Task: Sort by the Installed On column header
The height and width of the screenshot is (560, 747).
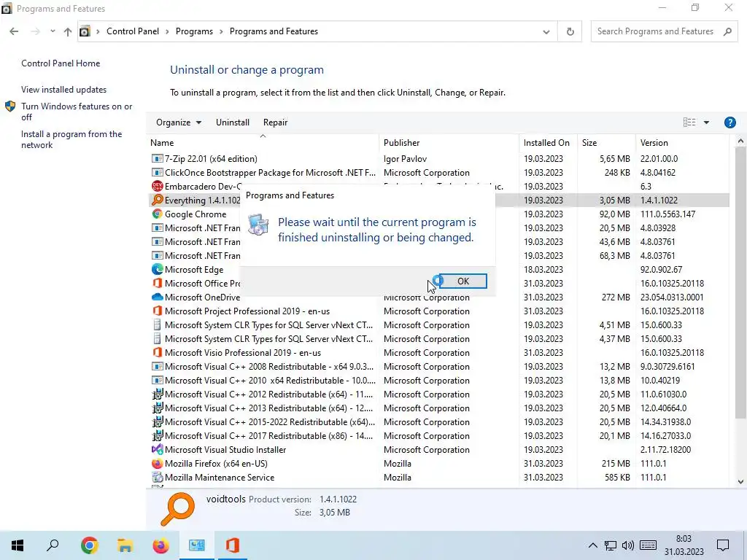Action: (x=548, y=142)
